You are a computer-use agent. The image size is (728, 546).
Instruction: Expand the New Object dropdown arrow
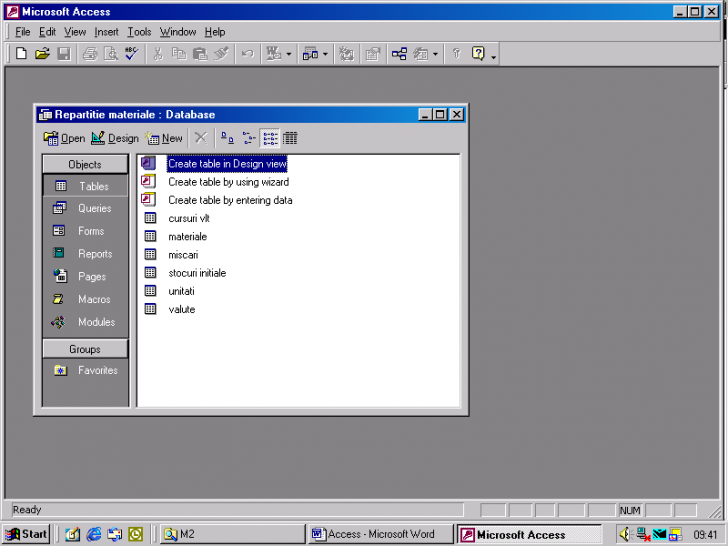click(436, 54)
